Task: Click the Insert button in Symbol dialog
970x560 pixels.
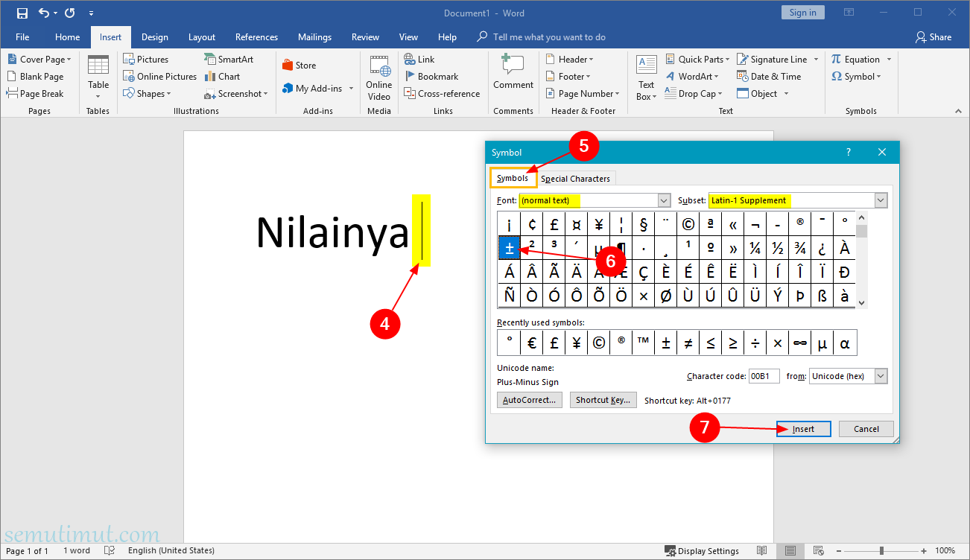Action: pos(803,429)
